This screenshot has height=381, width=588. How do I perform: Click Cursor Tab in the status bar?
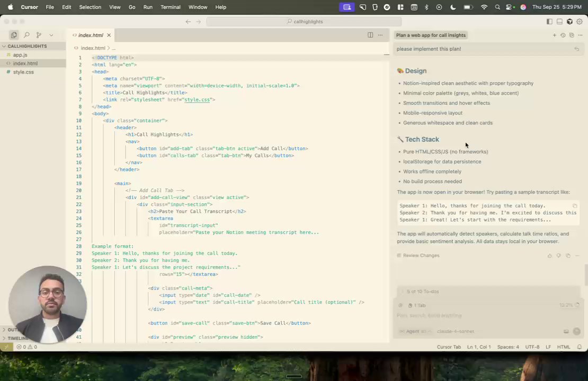coord(449,347)
